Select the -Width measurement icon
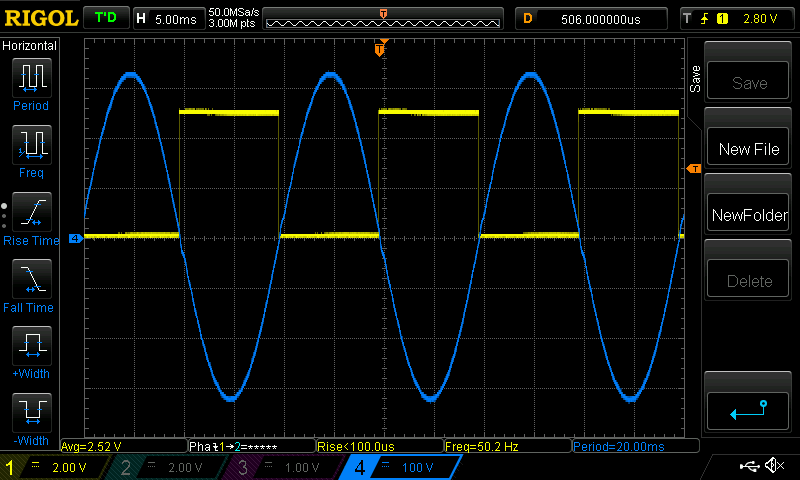This screenshot has height=480, width=800. coord(30,413)
